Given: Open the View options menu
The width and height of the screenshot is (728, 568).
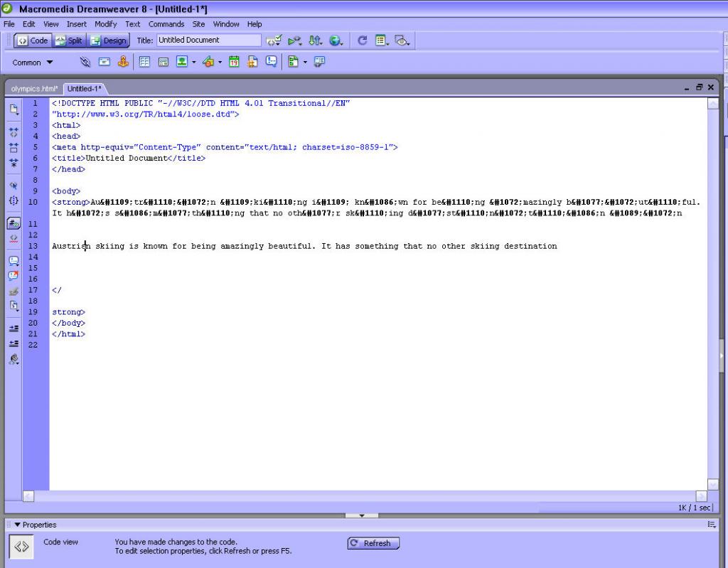Looking at the screenshot, I should pyautogui.click(x=382, y=41).
